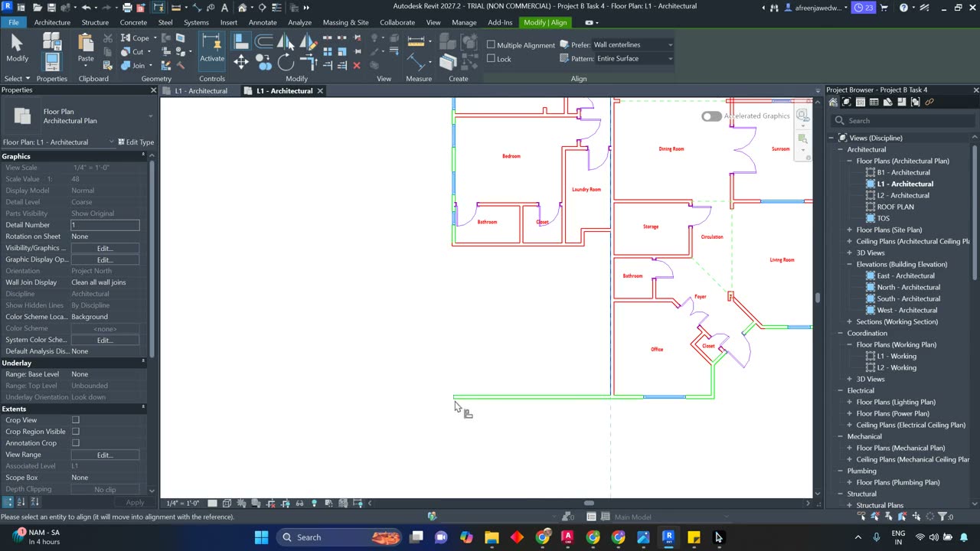
Task: Open the Annotate ribbon tab
Action: point(263,22)
